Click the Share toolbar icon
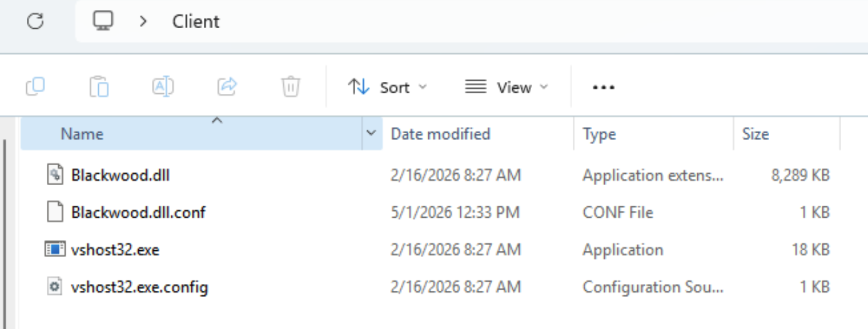Screen dimensions: 868x329 pos(227,86)
